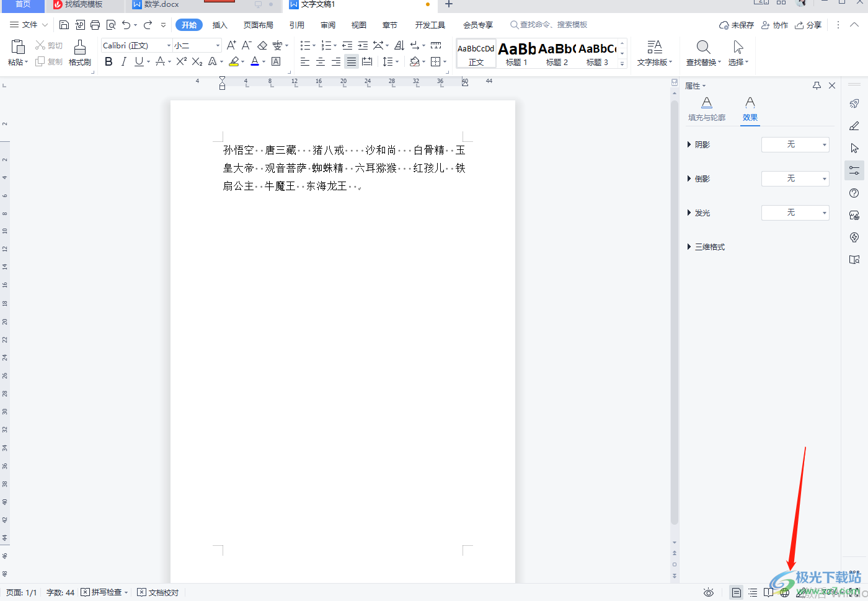
Task: Open the glow (发光) value dropdown
Action: [x=795, y=213]
